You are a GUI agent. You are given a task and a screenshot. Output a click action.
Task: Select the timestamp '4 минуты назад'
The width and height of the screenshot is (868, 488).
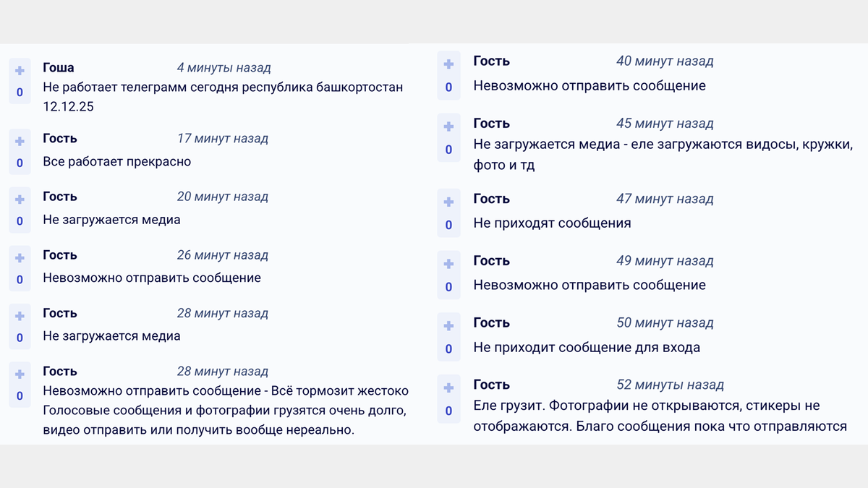tap(224, 67)
